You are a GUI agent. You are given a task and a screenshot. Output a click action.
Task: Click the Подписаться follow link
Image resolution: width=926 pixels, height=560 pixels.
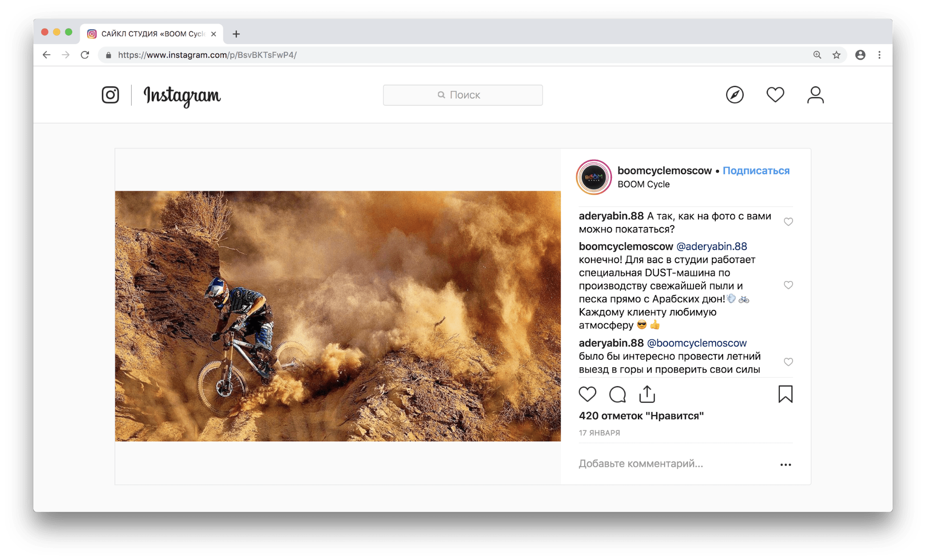tap(756, 171)
